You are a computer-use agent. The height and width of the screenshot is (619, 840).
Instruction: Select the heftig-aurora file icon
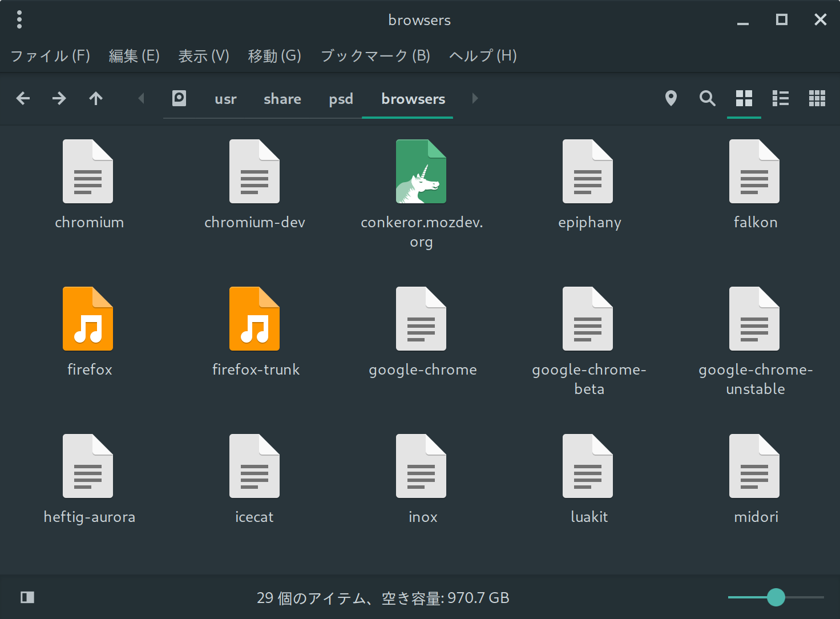88,466
